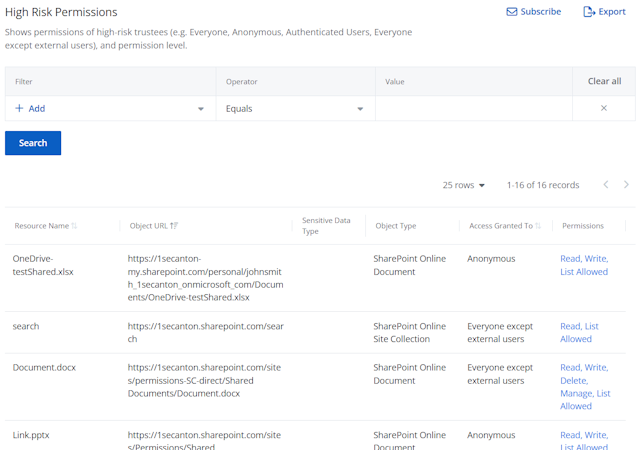This screenshot has height=450, width=640.
Task: Click the Sensitive Data Type column header
Action: (x=326, y=226)
